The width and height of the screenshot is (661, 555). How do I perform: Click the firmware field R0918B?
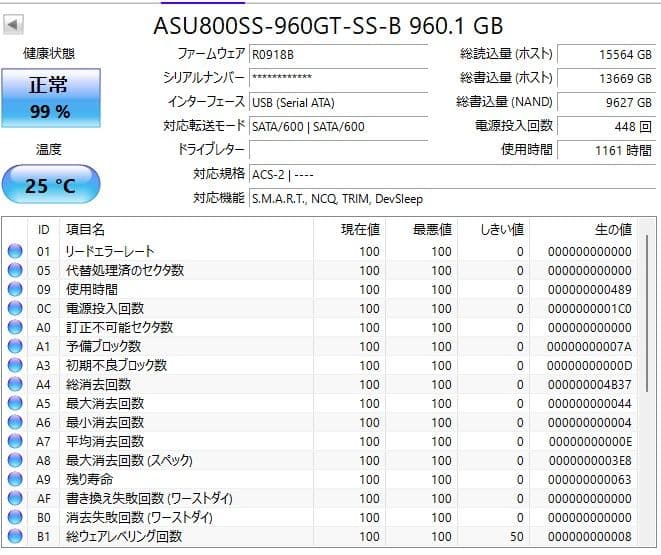[x=339, y=54]
